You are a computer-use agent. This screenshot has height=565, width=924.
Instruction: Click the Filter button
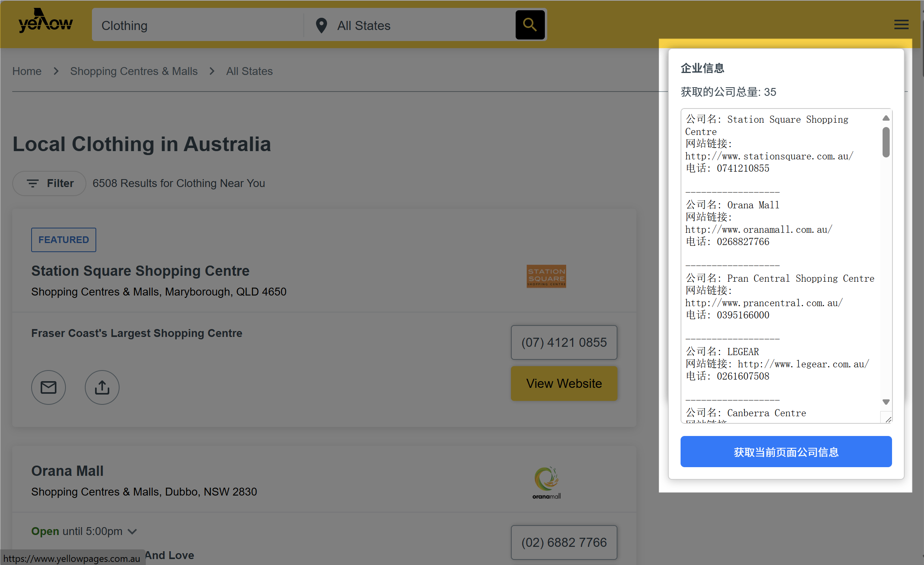pyautogui.click(x=49, y=183)
